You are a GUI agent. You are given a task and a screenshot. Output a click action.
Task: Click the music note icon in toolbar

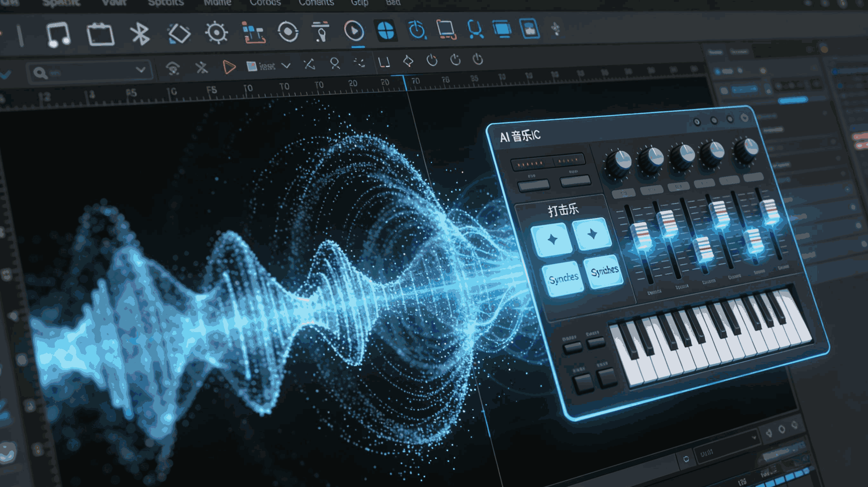[x=58, y=35]
